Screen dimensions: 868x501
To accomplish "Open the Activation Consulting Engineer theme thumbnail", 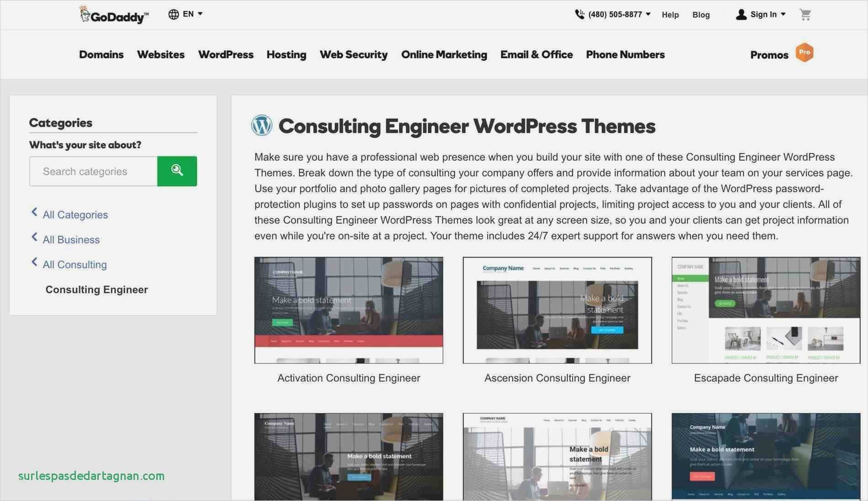I will click(x=349, y=310).
